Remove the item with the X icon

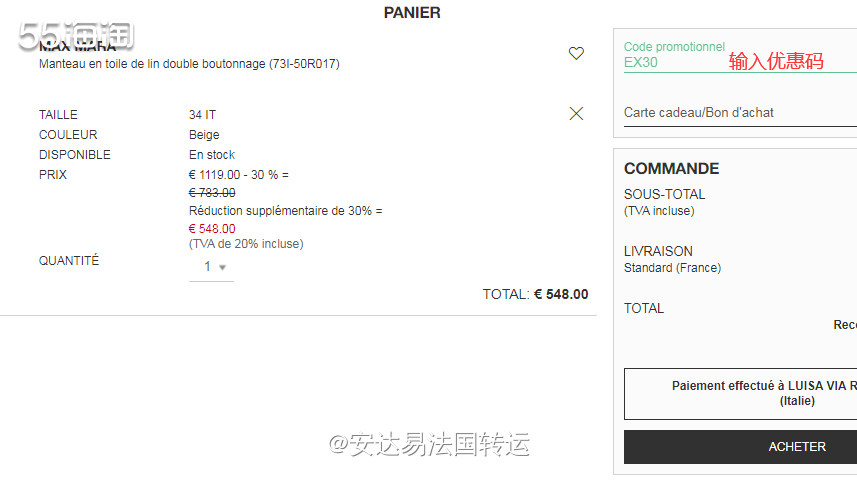pos(576,114)
